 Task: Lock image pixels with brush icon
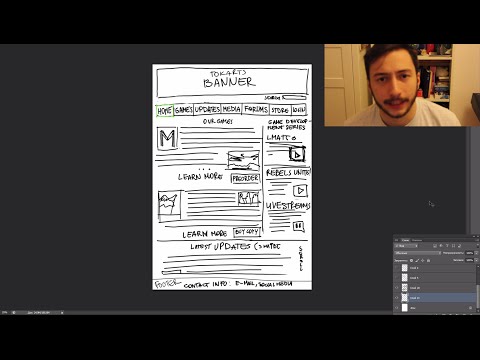417,261
